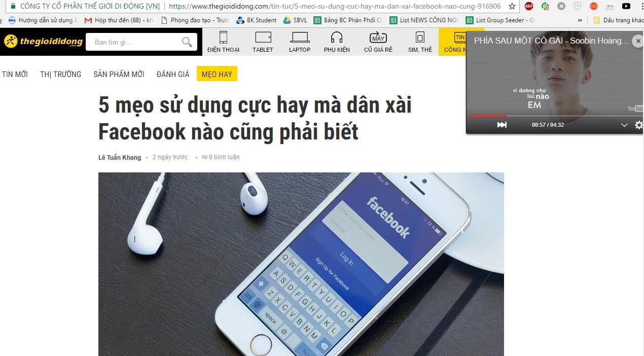Screen dimensions: 644x356
Task: Open the LAPTOP category
Action: tap(300, 42)
